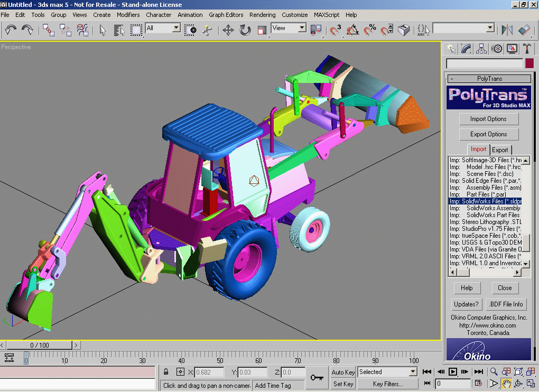
Task: Click the import list horizontal scrollbar thumb
Action: 463,273
